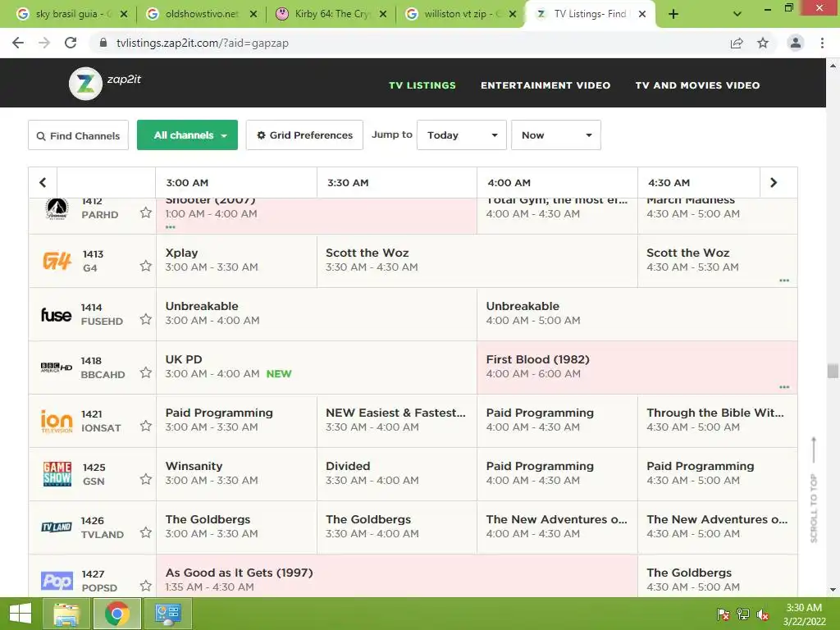Viewport: 840px width, 630px height.
Task: Reload the page
Action: (x=71, y=43)
